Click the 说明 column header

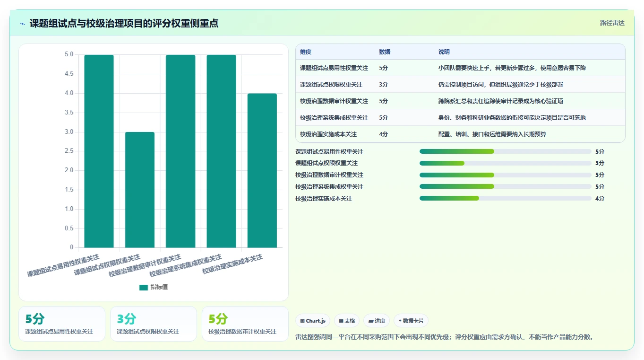[444, 52]
